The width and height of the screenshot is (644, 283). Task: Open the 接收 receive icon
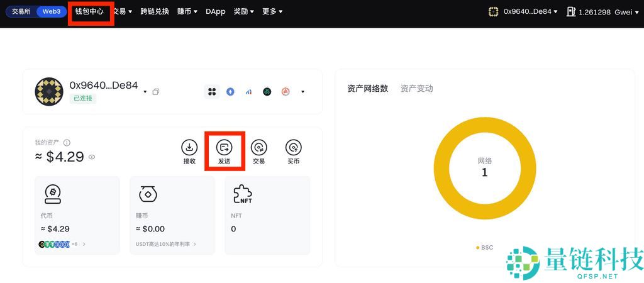(189, 147)
